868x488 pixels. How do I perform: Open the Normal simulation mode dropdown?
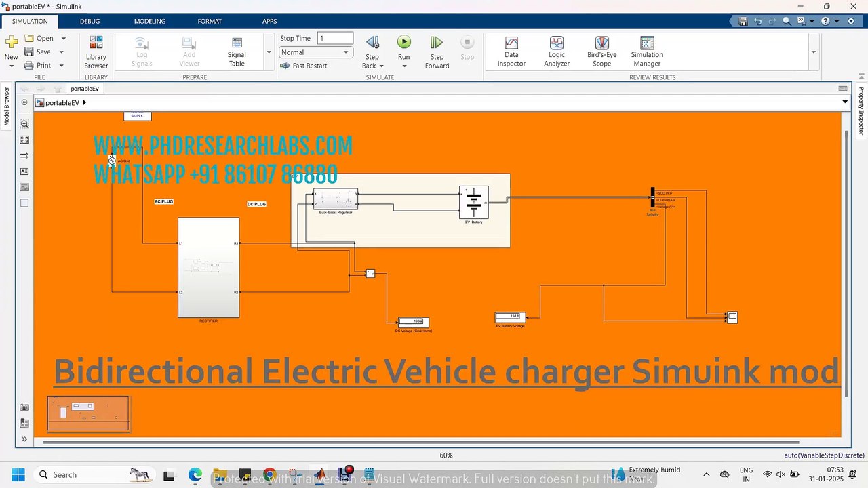tap(316, 52)
